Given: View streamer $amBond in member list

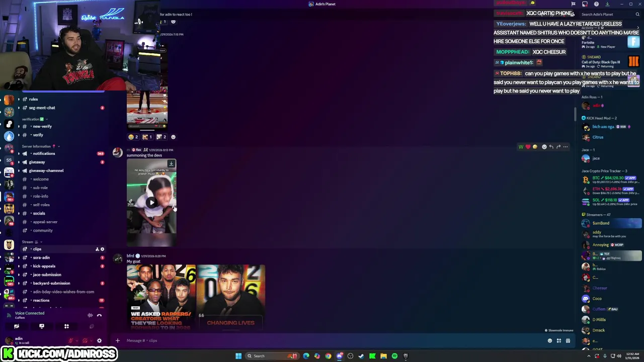Looking at the screenshot, I should click(x=611, y=223).
